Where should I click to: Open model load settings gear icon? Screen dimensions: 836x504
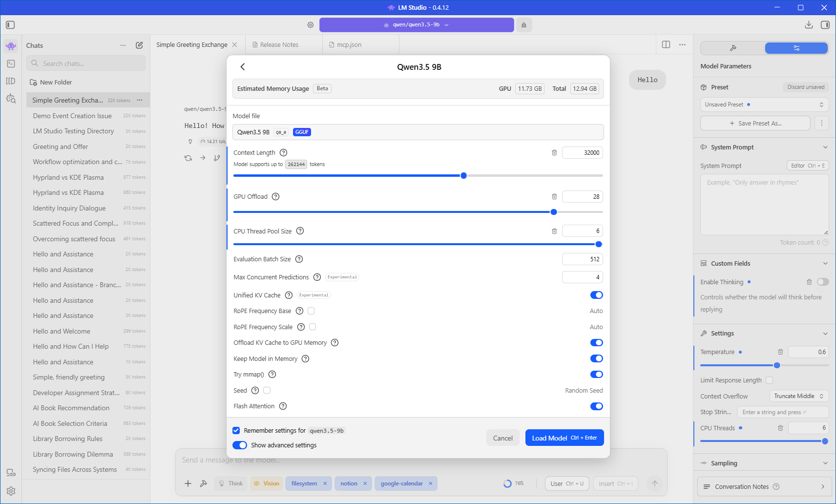coord(311,25)
